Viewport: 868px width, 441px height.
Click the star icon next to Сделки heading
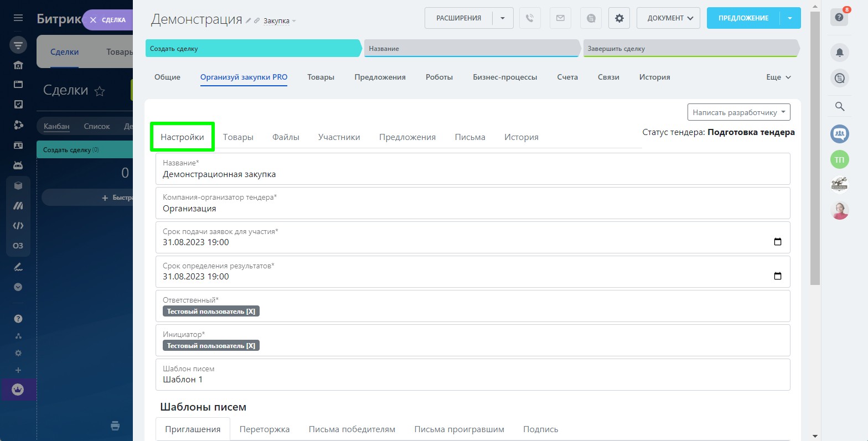(100, 91)
